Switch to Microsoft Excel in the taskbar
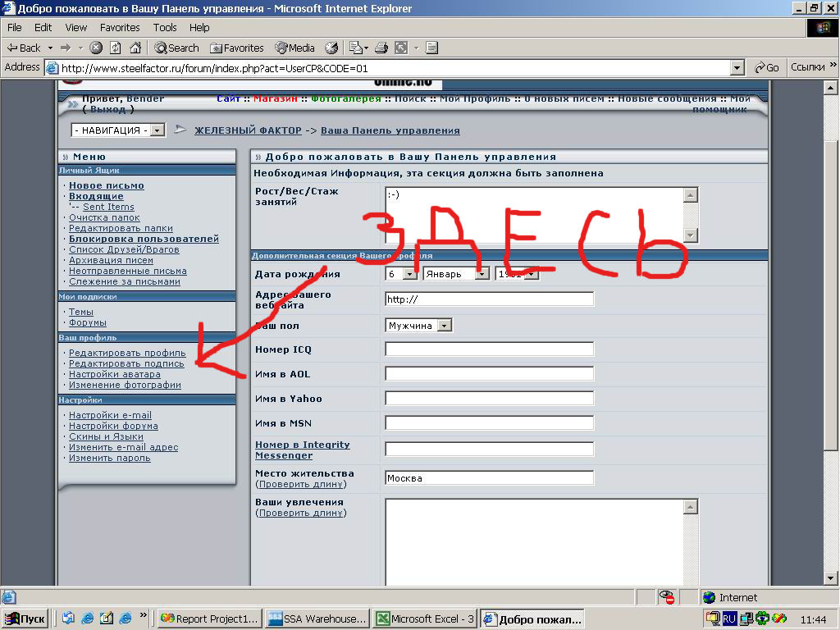Image resolution: width=840 pixels, height=630 pixels. click(425, 619)
